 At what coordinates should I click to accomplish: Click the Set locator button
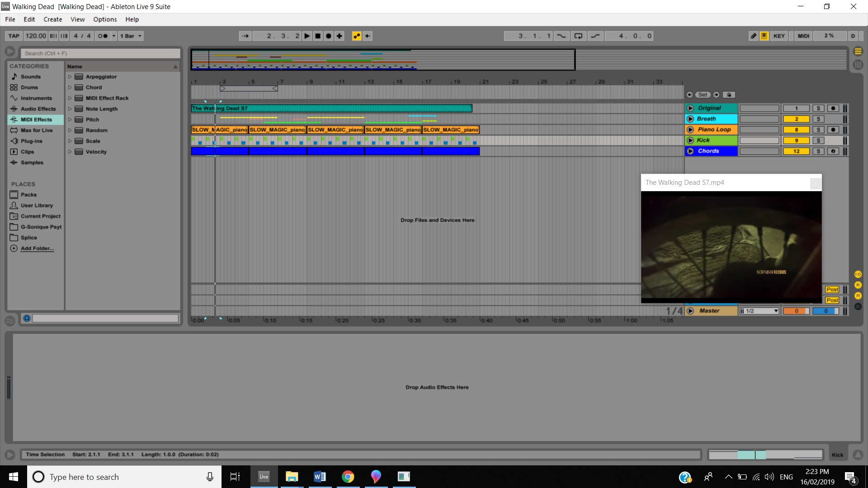tap(703, 95)
